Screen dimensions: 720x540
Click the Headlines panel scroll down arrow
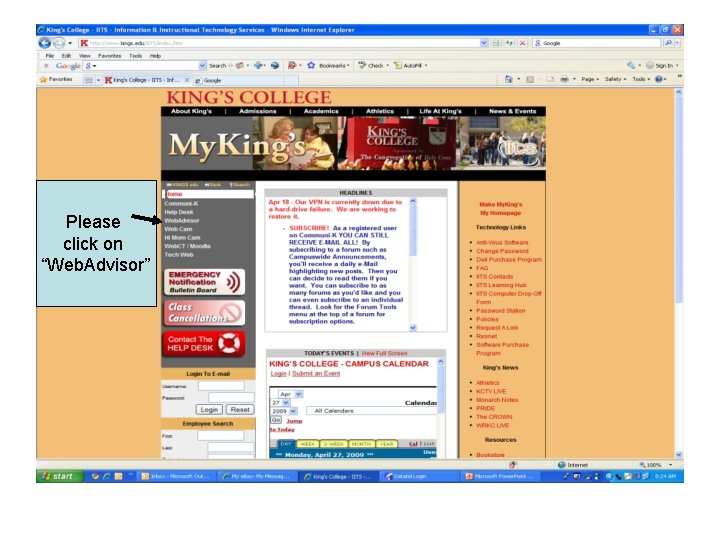(x=413, y=327)
